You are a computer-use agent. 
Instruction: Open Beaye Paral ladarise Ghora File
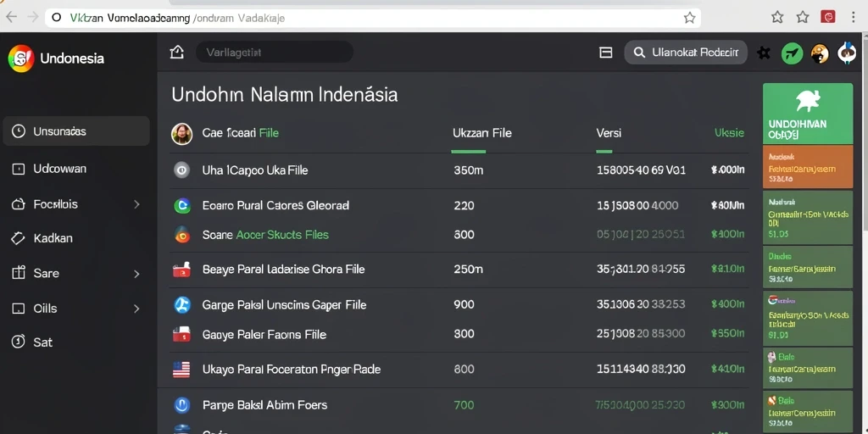point(459,270)
